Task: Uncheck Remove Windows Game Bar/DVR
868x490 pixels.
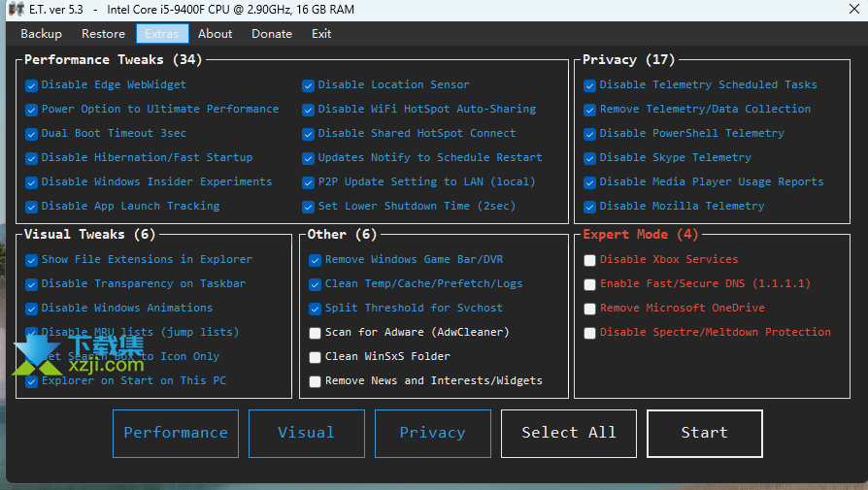Action: click(x=315, y=260)
